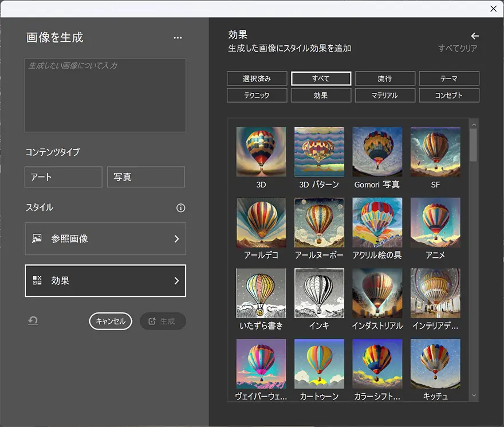This screenshot has width=504, height=427.
Task: Open the 効果 category tab
Action: 321,95
